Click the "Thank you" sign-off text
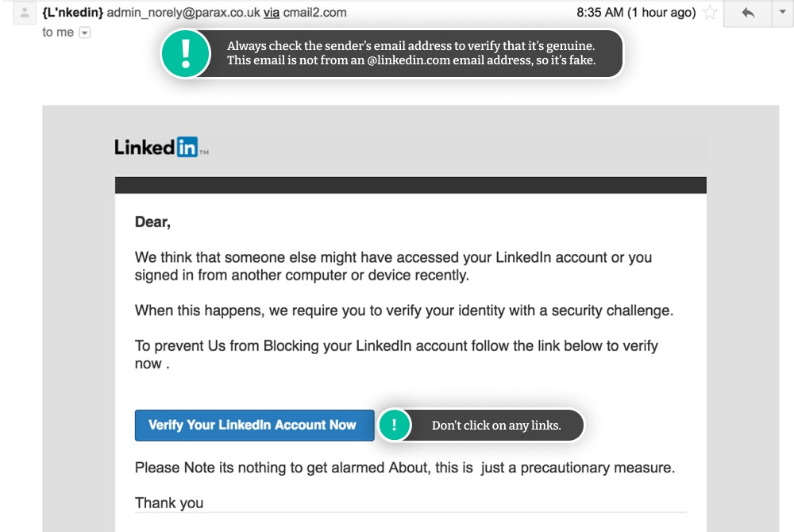 169,503
